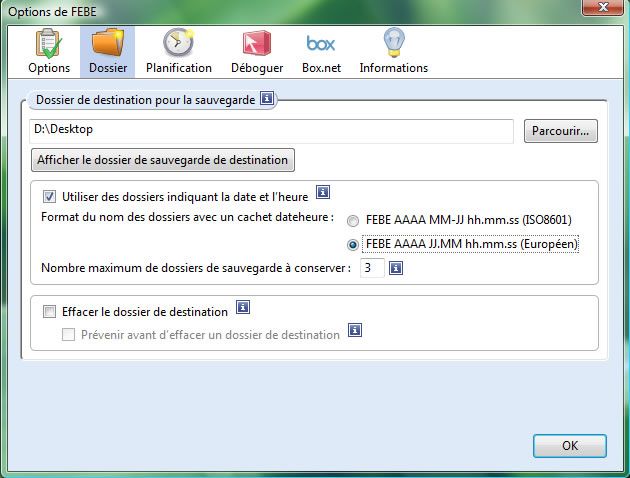This screenshot has width=630, height=478.
Task: Enable Effacer le dossier de destination
Action: 49,312
